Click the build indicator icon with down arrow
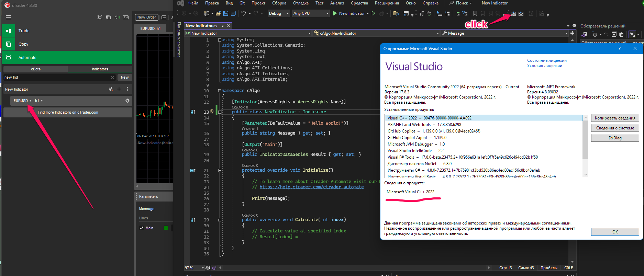 coord(513,13)
